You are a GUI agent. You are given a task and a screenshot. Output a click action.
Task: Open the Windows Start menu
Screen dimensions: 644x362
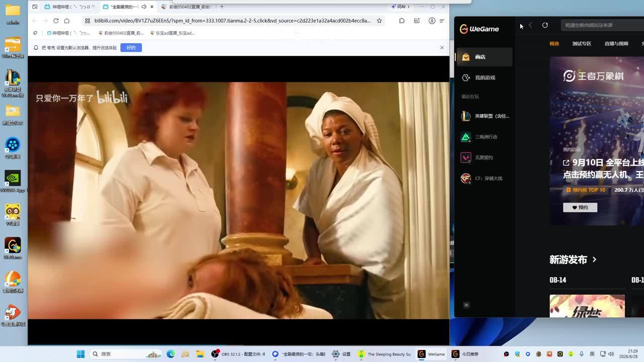(x=80, y=354)
